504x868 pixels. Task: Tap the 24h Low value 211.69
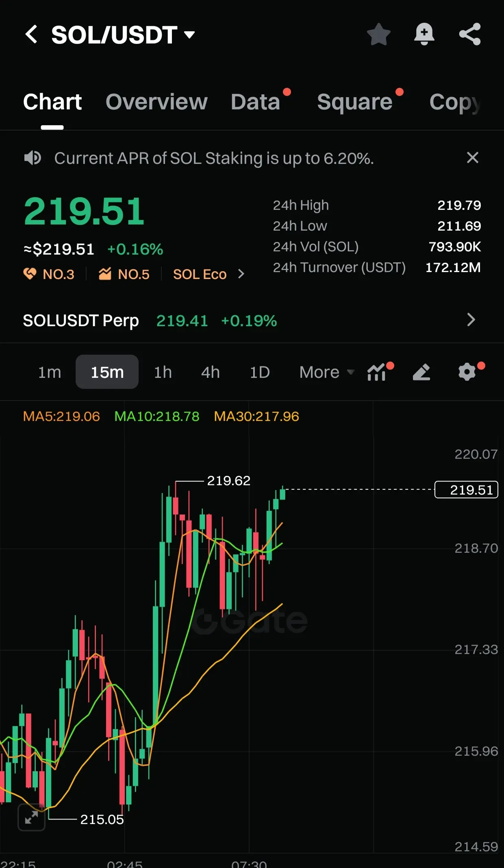459,226
